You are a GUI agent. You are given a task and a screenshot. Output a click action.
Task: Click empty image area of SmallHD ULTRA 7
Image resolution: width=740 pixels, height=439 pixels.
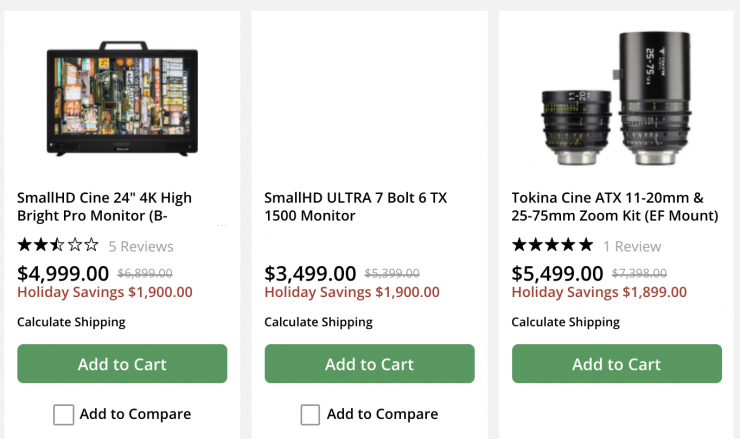(x=369, y=97)
